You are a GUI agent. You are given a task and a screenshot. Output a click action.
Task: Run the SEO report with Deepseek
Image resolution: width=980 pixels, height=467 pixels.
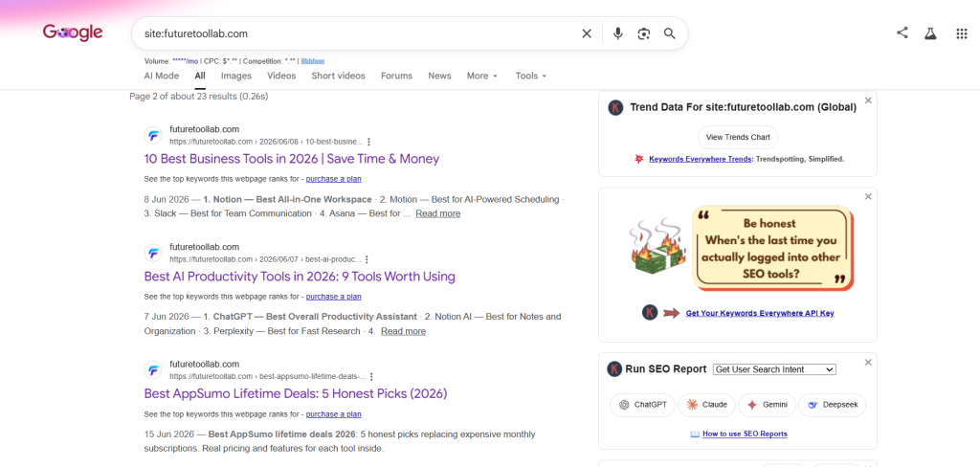click(x=832, y=405)
